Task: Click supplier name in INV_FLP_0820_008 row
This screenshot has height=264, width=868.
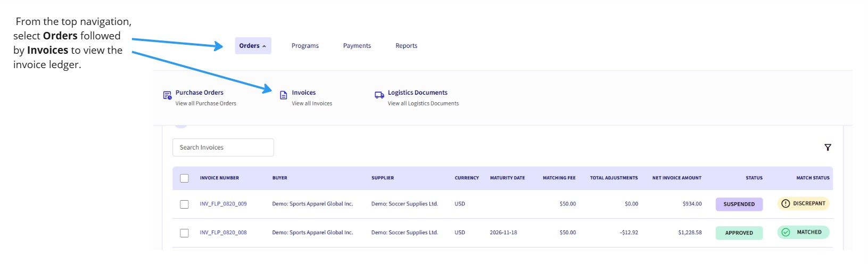Action: (404, 233)
